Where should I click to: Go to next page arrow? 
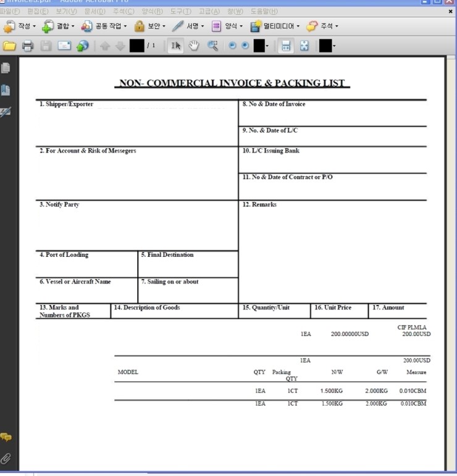(120, 46)
